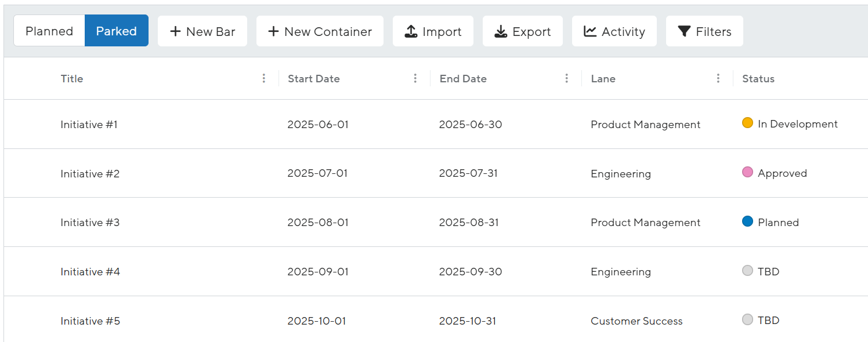Open the End Date column three-dot menu
This screenshot has height=342, width=868.
[x=567, y=78]
